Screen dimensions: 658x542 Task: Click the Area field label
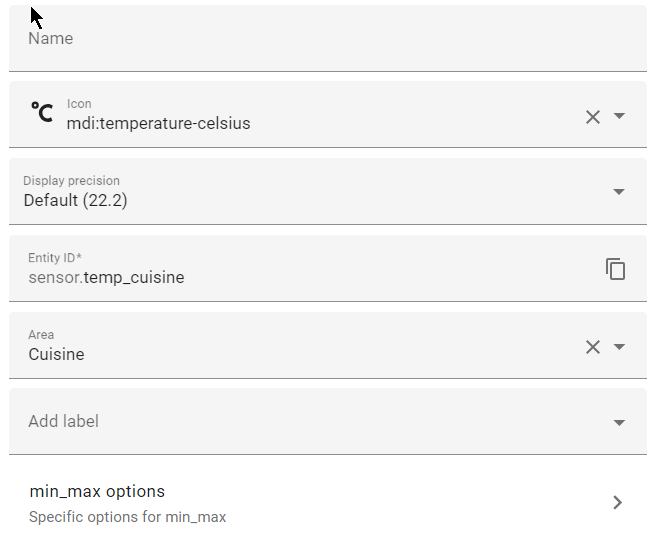[41, 335]
